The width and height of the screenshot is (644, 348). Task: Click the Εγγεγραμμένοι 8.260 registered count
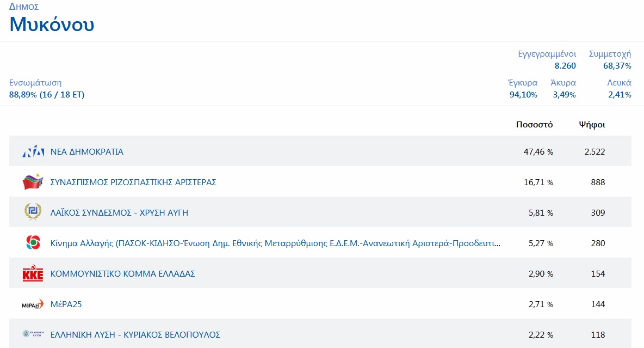click(565, 66)
